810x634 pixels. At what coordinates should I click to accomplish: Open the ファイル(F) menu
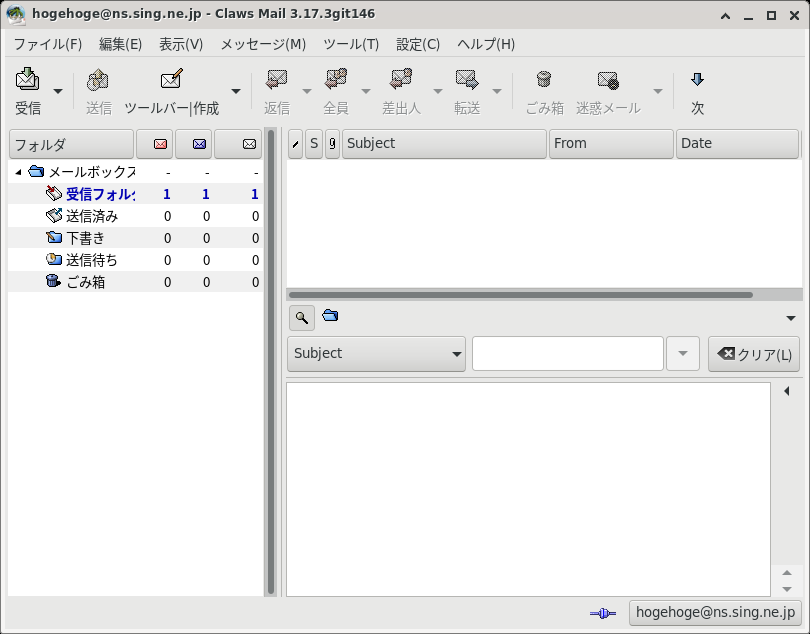click(x=48, y=44)
